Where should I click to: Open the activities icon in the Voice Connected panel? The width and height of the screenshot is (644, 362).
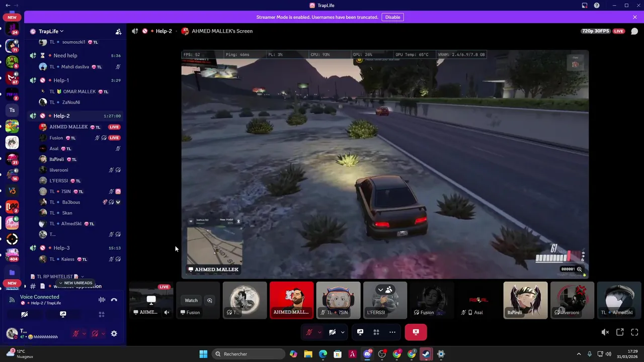(102, 314)
